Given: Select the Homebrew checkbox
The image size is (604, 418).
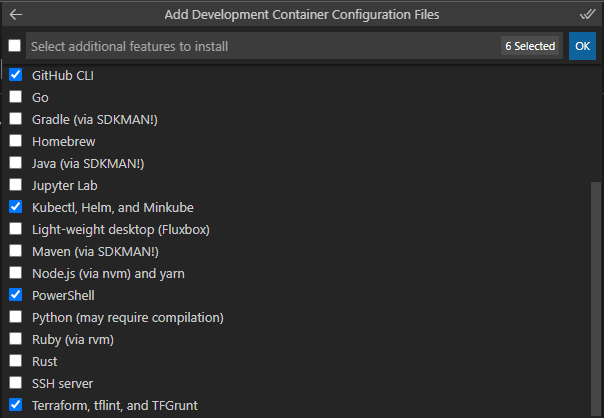Looking at the screenshot, I should pyautogui.click(x=15, y=141).
